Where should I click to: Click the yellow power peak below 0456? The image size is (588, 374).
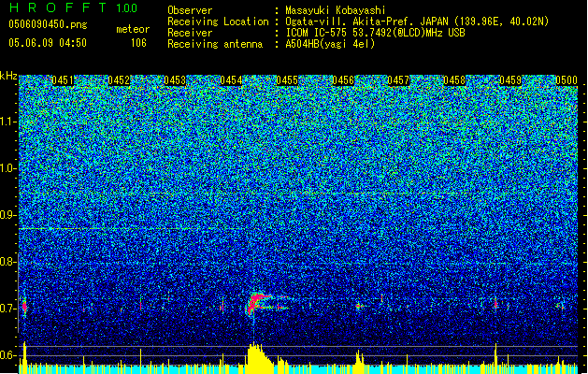click(359, 361)
